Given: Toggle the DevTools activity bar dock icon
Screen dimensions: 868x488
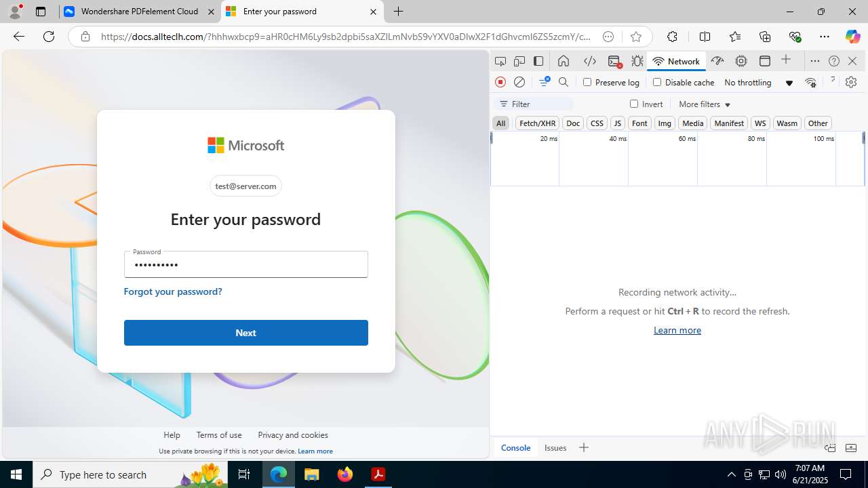Looking at the screenshot, I should click(538, 61).
